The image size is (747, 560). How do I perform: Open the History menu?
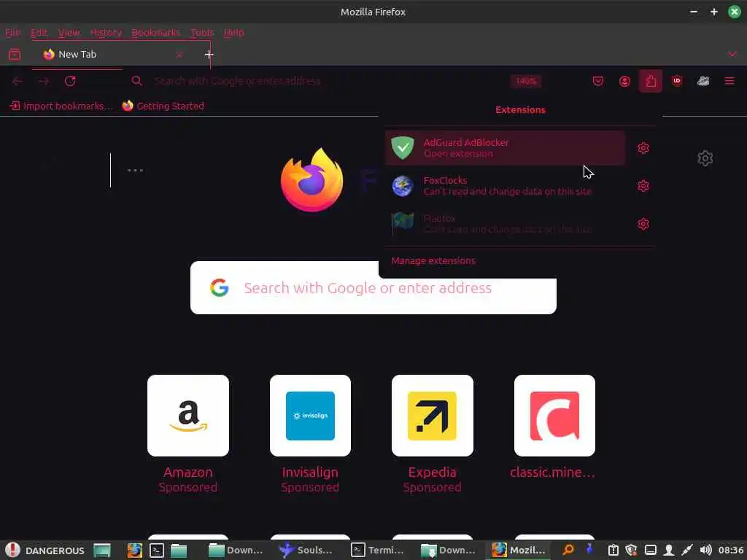pos(106,32)
